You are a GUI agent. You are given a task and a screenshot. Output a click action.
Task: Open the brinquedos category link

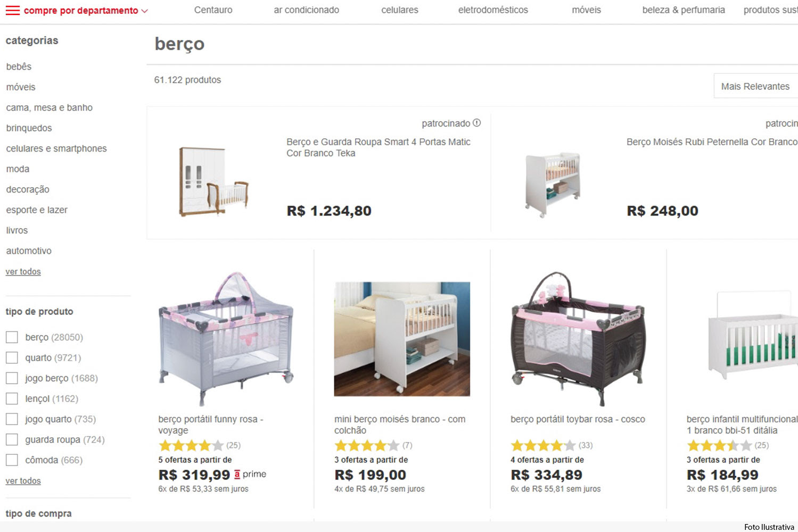point(29,128)
